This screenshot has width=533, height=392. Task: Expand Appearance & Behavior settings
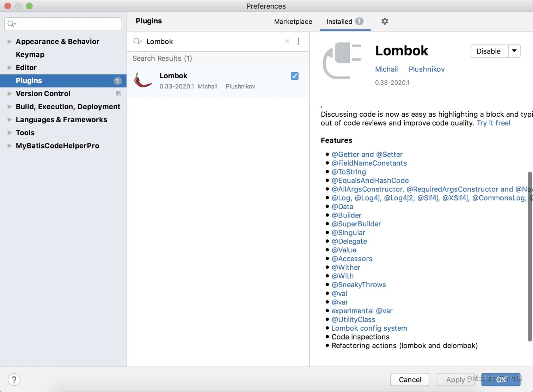(x=10, y=42)
